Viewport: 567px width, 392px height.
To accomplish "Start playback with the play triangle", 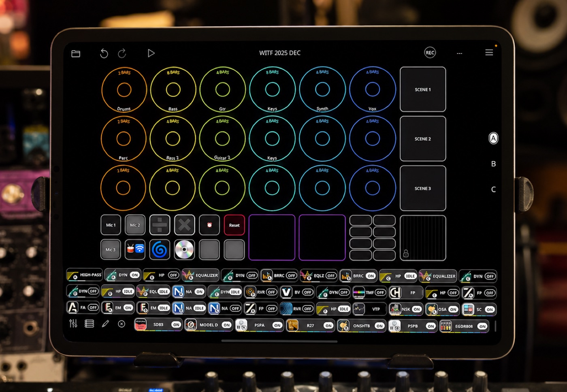I will (x=151, y=53).
